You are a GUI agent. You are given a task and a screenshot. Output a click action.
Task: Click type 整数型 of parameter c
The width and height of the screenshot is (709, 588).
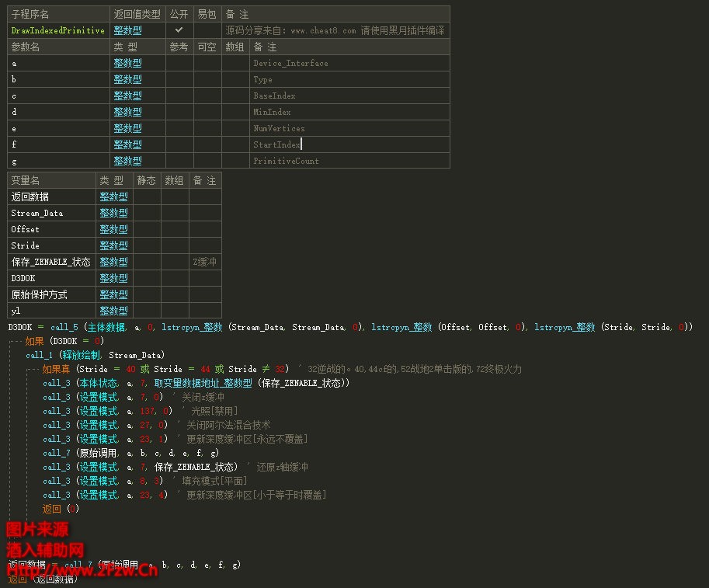point(127,96)
